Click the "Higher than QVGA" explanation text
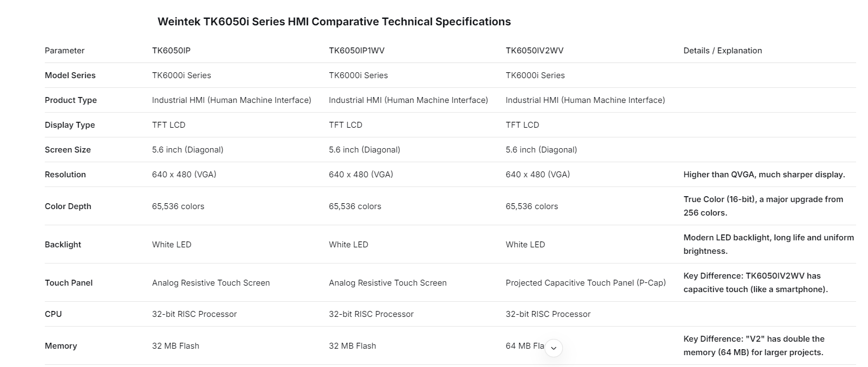Viewport: 868px width, 367px height. (x=764, y=175)
